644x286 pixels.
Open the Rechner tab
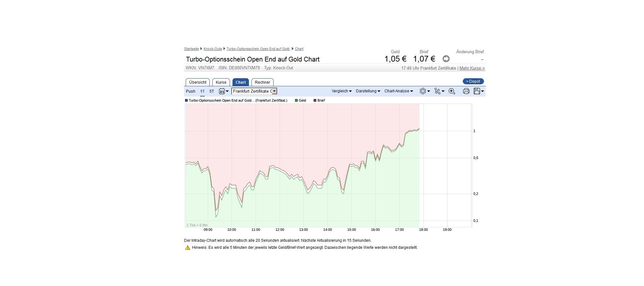262,82
